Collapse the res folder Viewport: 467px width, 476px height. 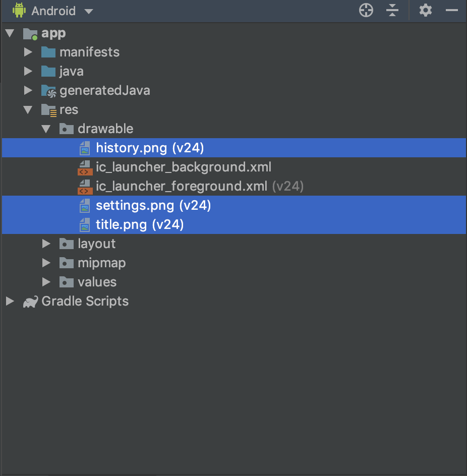[28, 109]
